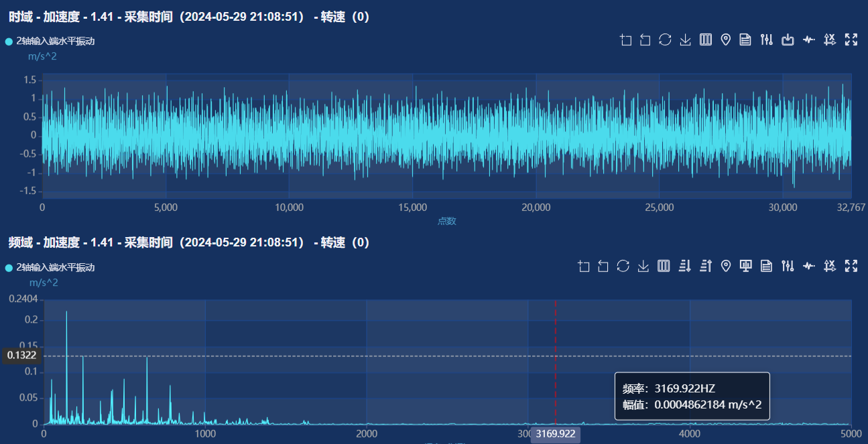Toggle 2轴输入端水平振动 legend in frequency-domain chart
The height and width of the screenshot is (444, 868).
pos(50,267)
